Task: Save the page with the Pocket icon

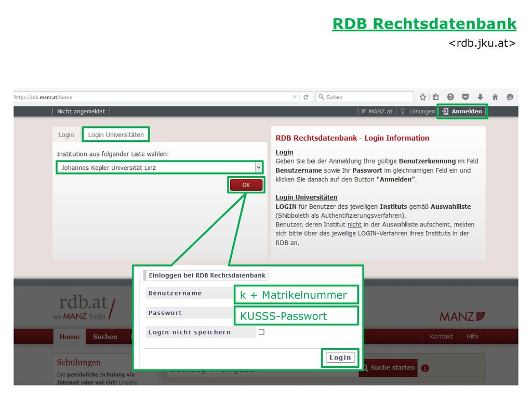Action: coord(465,97)
